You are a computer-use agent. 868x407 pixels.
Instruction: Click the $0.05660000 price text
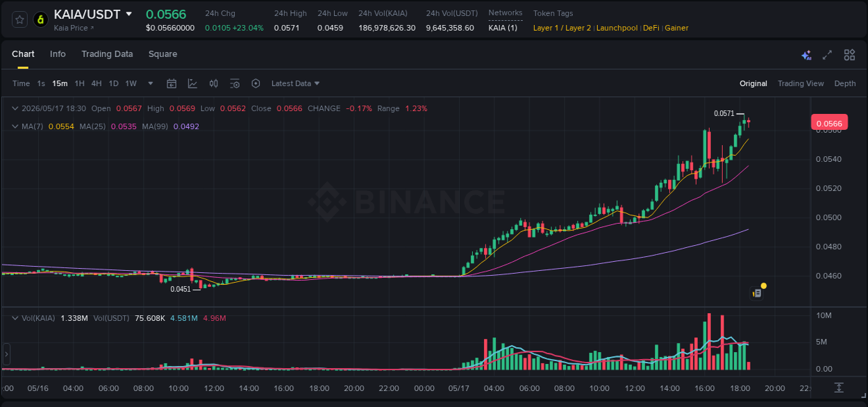click(170, 28)
